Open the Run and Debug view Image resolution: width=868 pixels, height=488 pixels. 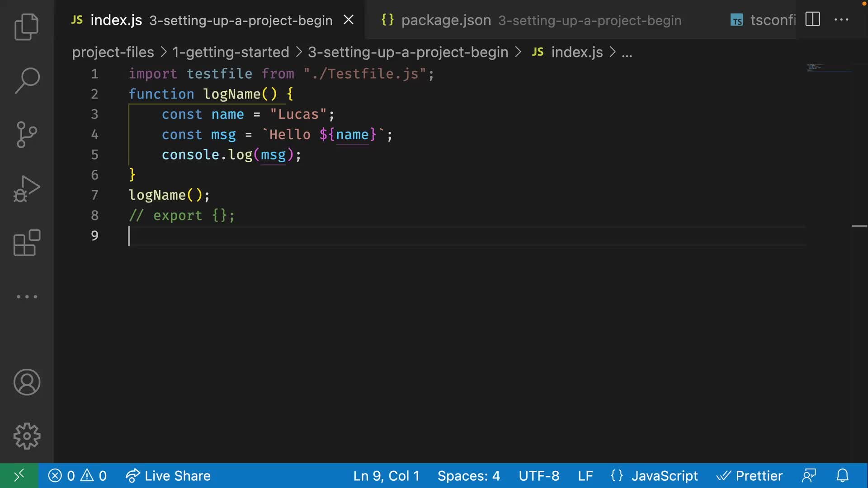tap(27, 188)
